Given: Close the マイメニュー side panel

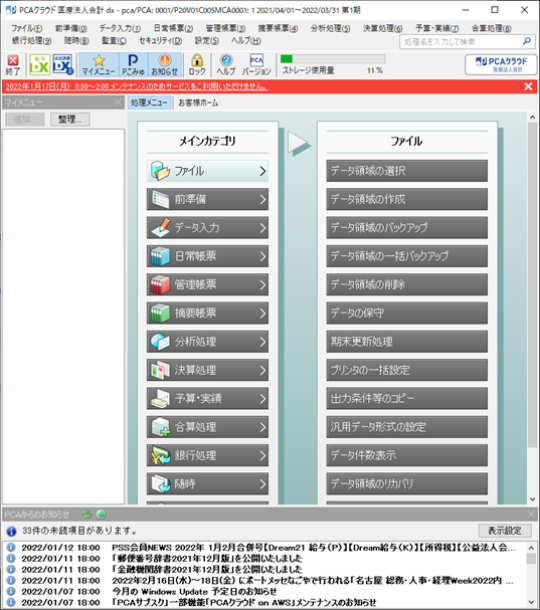Looking at the screenshot, I should pos(118,102).
